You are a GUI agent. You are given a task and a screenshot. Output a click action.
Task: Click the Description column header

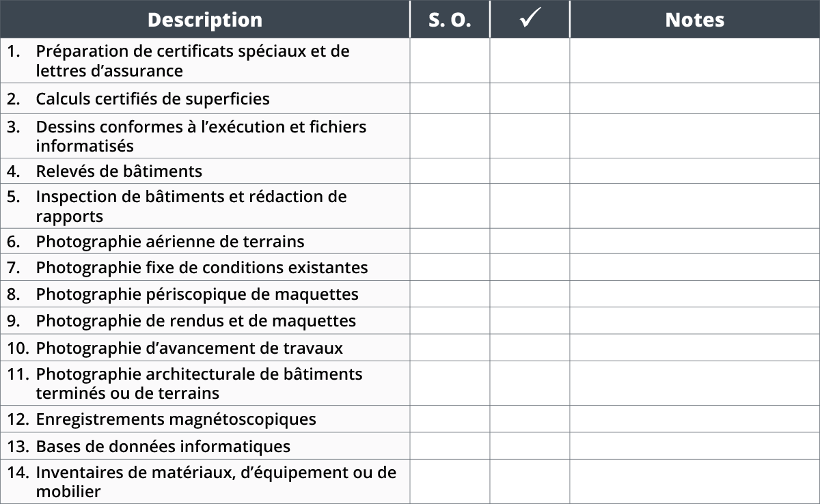pyautogui.click(x=204, y=19)
